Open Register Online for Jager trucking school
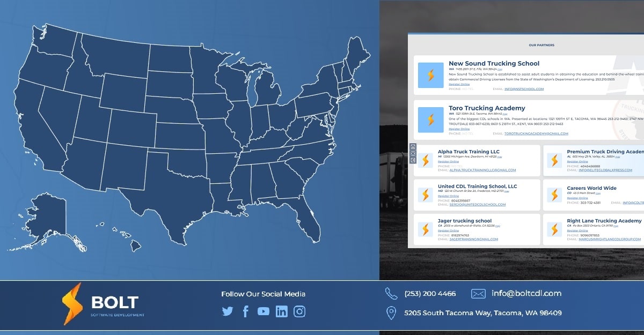The image size is (644, 335). (x=449, y=230)
